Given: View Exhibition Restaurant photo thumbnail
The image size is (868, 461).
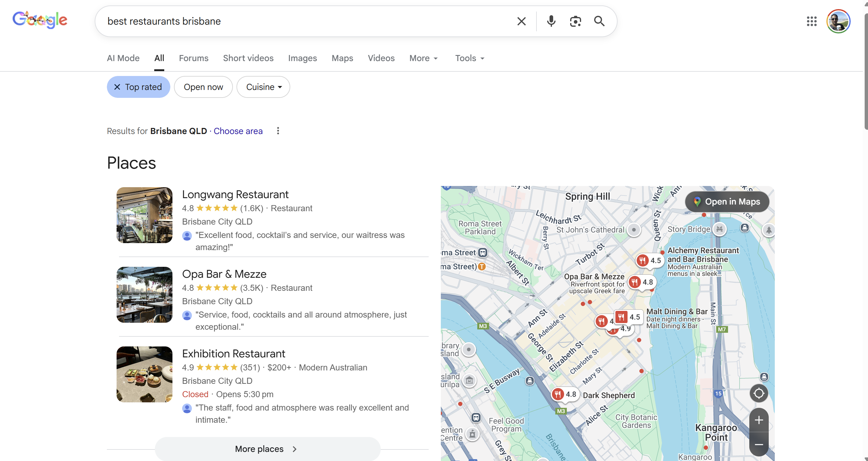Looking at the screenshot, I should click(144, 374).
